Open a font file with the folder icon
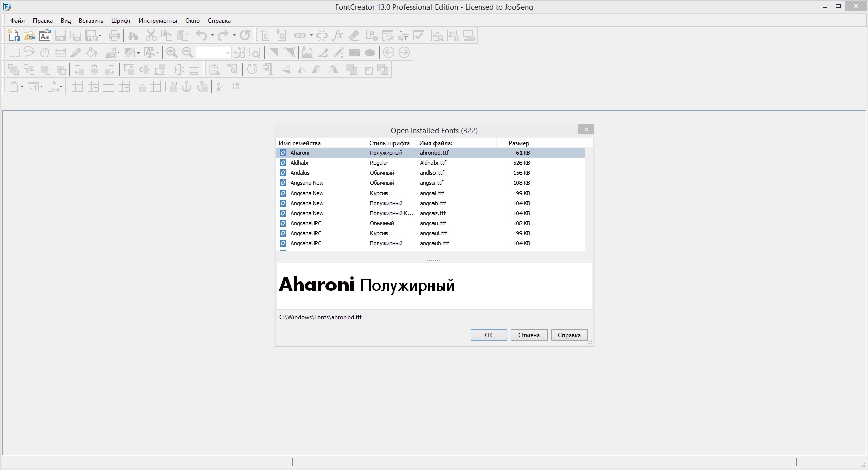 (29, 35)
